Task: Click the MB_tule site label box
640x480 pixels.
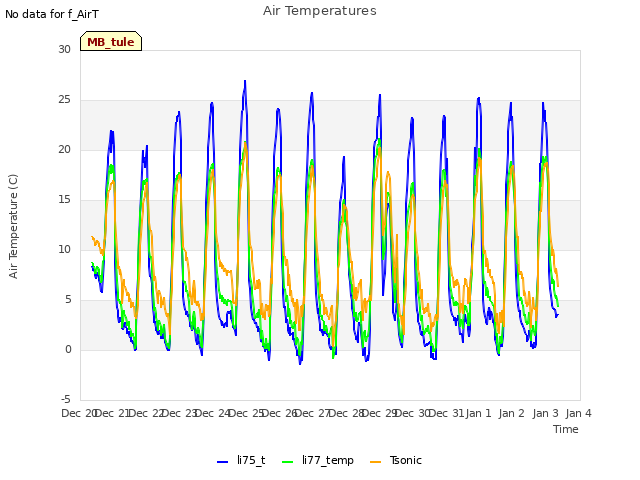Action: coord(111,41)
